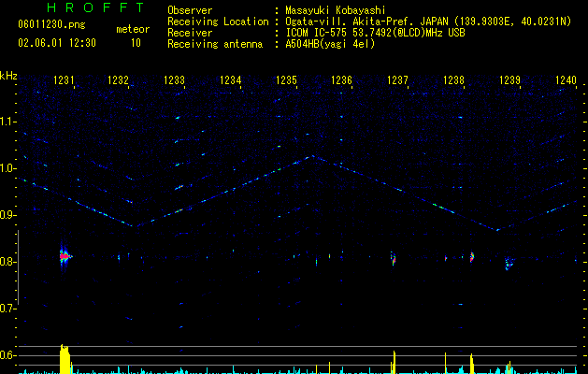Screen dimensions: 588x374
Task: Click the meteor count 10
Action: [x=136, y=43]
